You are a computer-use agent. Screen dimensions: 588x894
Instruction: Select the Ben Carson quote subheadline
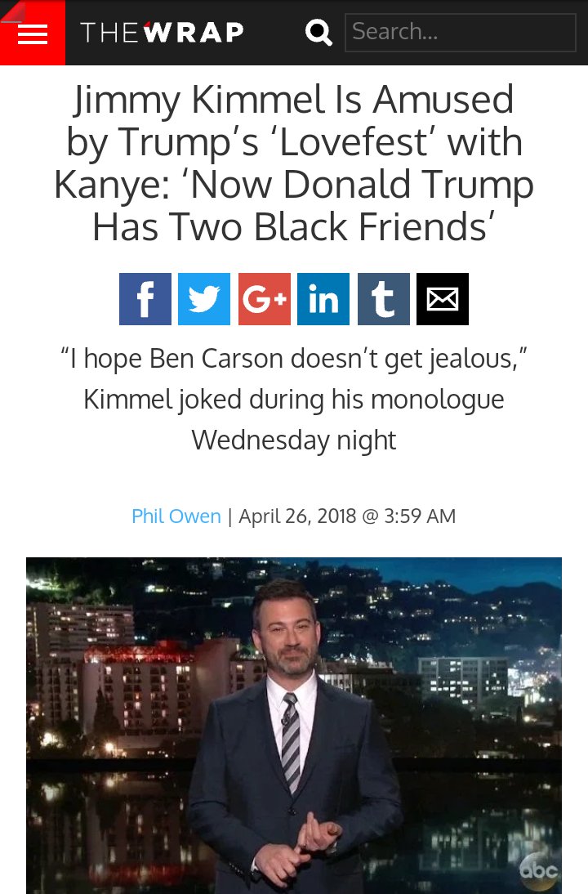[x=294, y=399]
